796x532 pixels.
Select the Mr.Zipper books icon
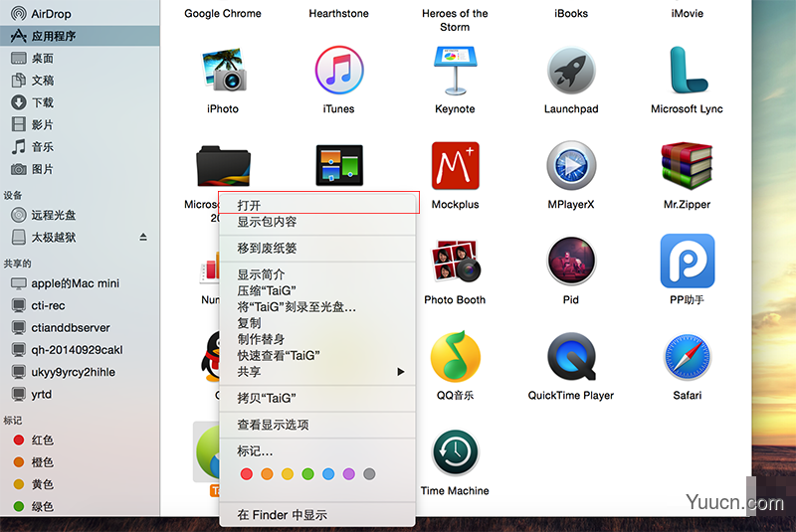click(687, 165)
